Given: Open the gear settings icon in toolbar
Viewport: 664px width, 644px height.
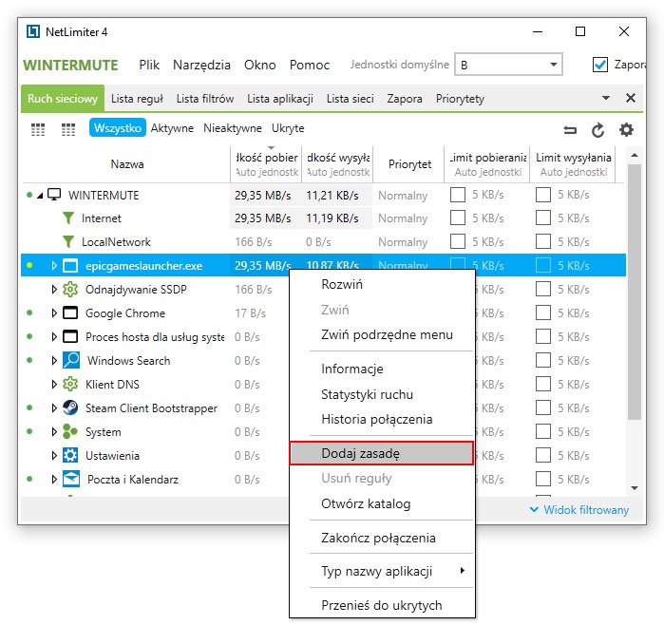Looking at the screenshot, I should (x=626, y=129).
